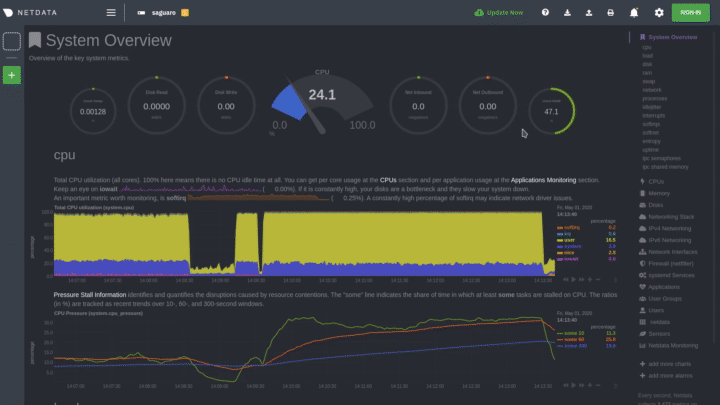Screen dimensions: 720x405
Task: Click the upload/import snapshot icon
Action: tap(589, 13)
